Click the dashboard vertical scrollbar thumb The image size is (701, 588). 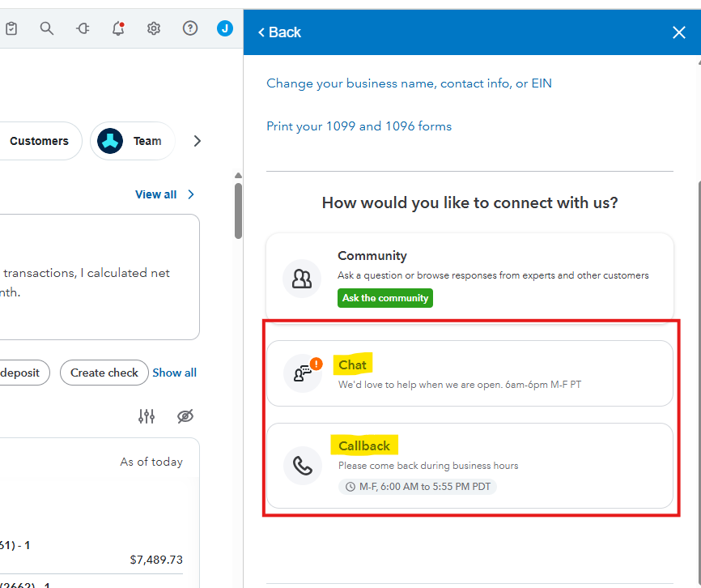point(238,209)
